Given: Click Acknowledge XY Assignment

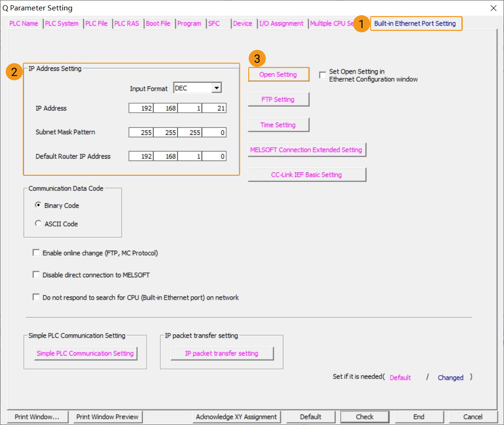Looking at the screenshot, I should click(x=236, y=416).
